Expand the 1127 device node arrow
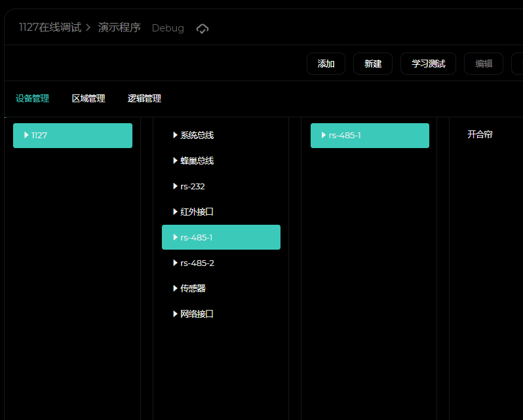Viewport: 523px width, 420px height. (26, 135)
